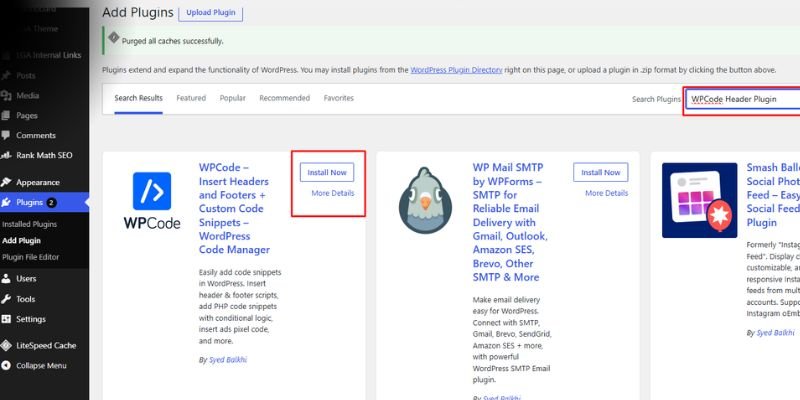The width and height of the screenshot is (800, 400).
Task: Click the Settings sliders icon
Action: [6, 319]
